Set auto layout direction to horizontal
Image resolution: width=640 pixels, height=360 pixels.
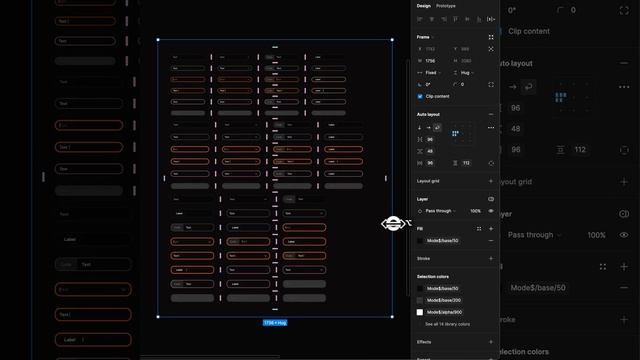coord(428,128)
